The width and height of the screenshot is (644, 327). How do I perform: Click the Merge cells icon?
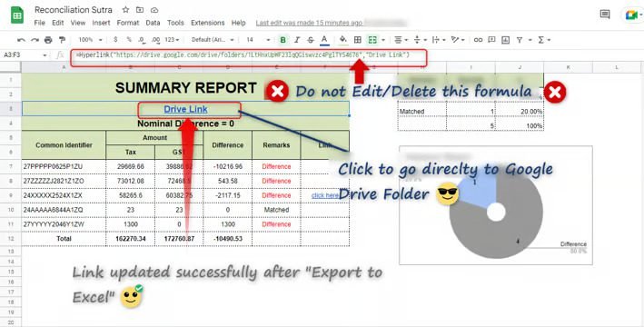tap(372, 40)
